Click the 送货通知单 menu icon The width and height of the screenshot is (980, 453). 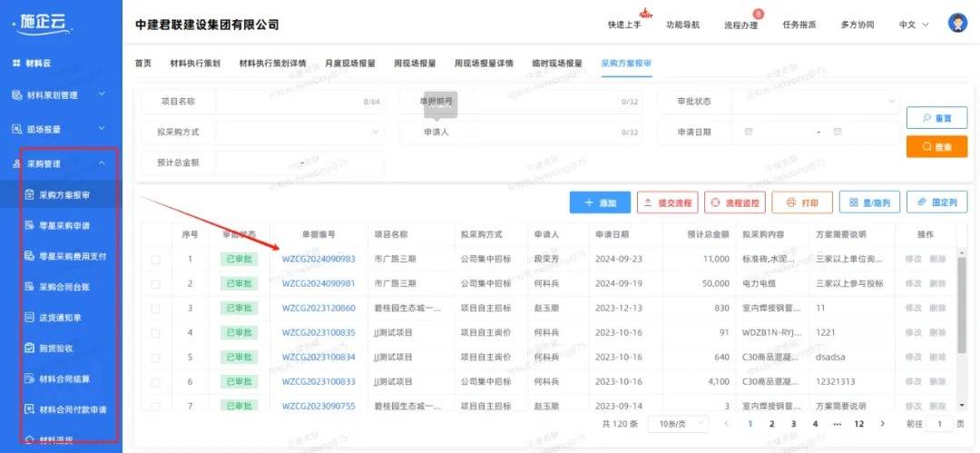(x=29, y=317)
